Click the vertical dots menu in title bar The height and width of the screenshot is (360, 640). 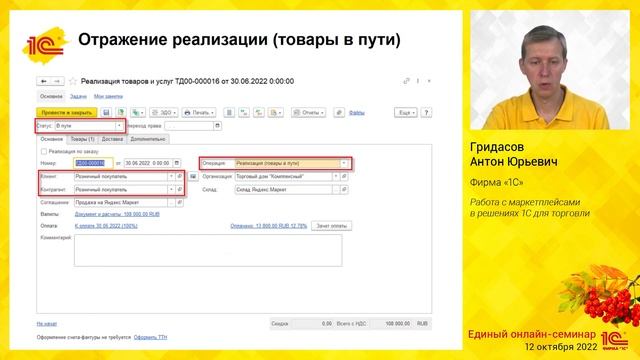pos(418,81)
